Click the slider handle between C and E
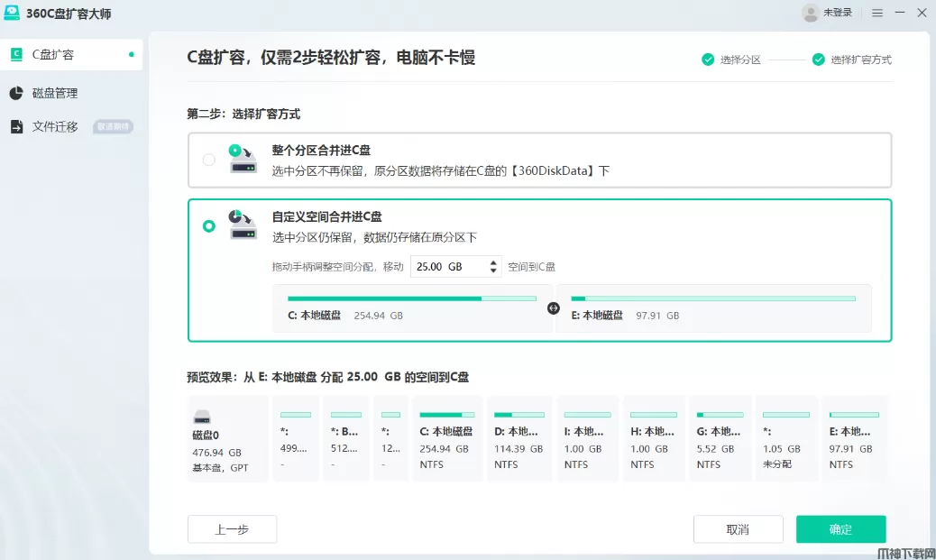 coord(554,308)
